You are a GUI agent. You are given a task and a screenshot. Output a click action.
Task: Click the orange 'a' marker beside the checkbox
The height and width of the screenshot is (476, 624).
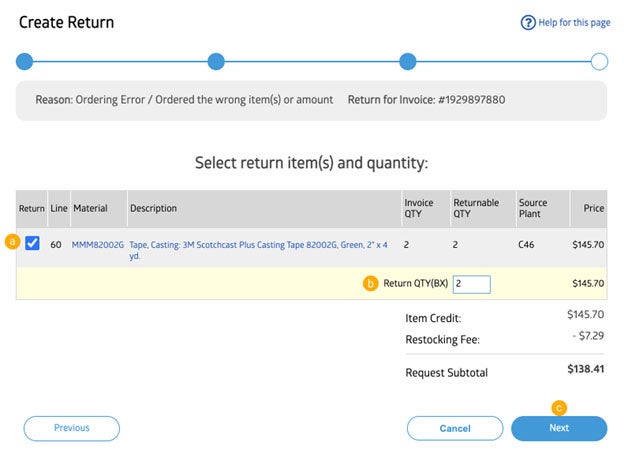pos(13,243)
